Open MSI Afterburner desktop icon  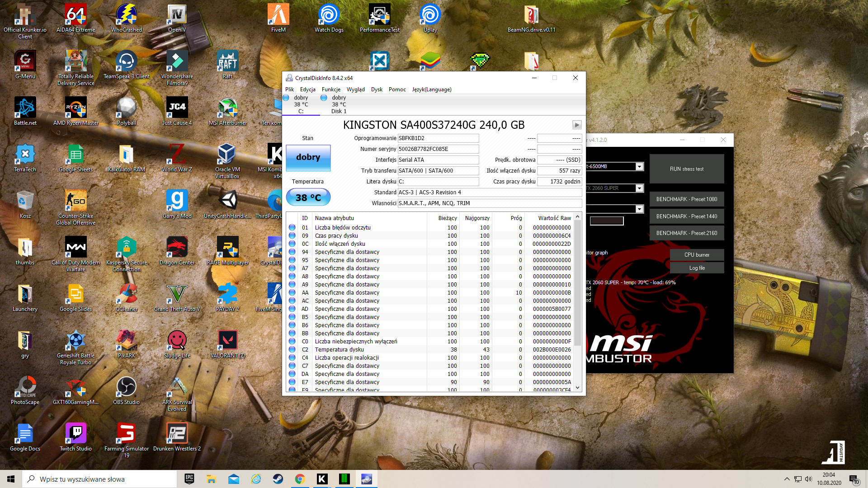pyautogui.click(x=227, y=111)
